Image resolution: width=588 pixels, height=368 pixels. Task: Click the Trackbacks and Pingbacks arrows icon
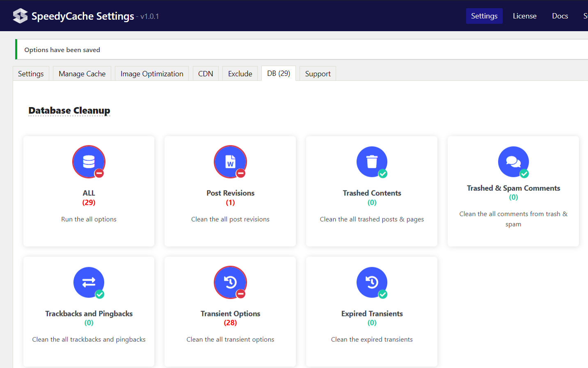89,282
